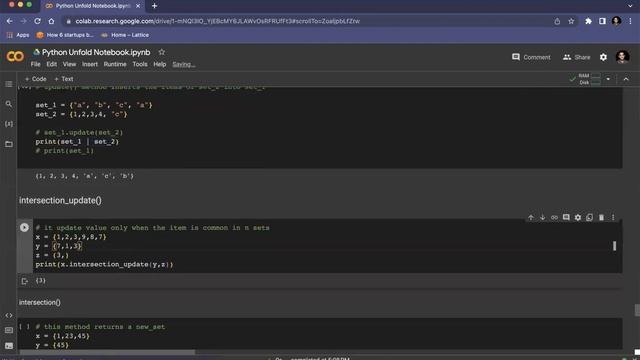Toggle browser side panel icon

[602, 21]
